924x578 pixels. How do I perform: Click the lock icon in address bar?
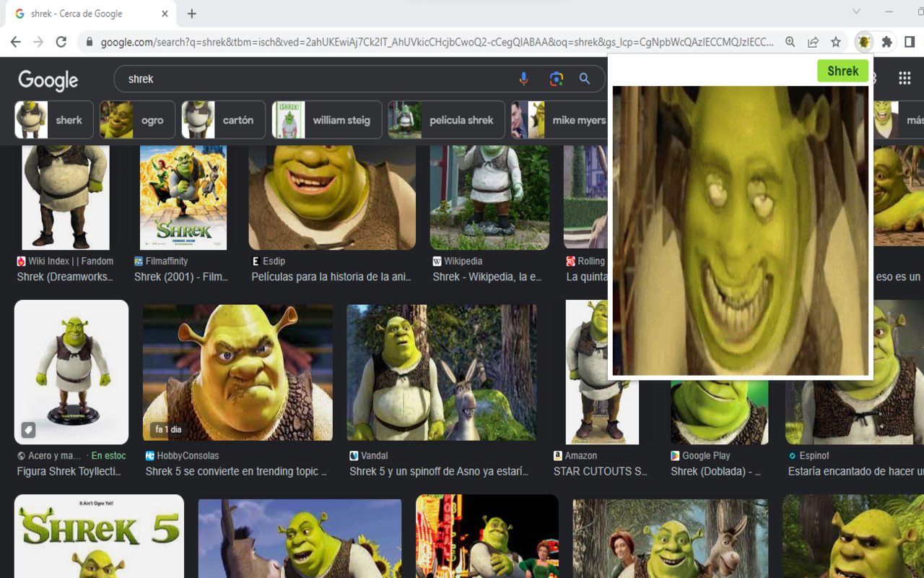(x=90, y=42)
